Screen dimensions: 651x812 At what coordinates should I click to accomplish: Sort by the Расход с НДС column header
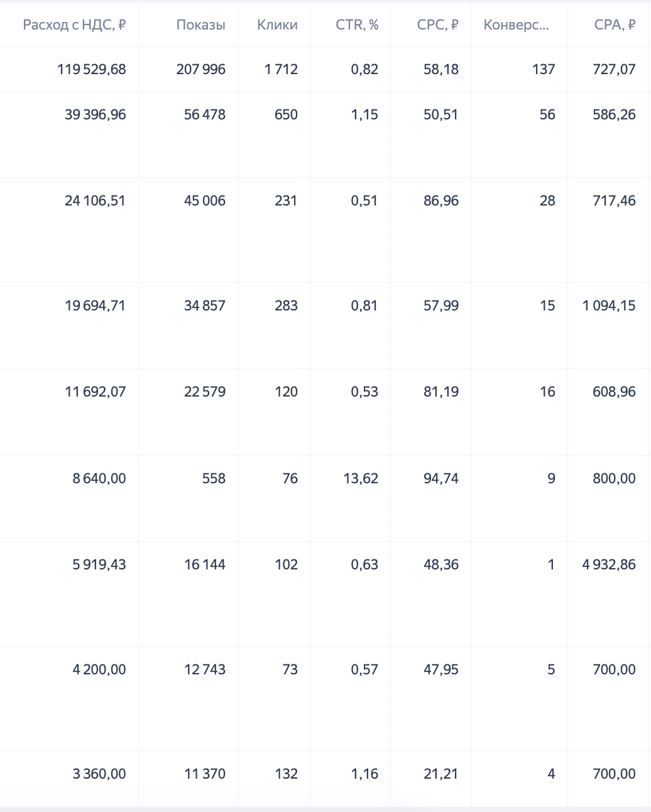(74, 25)
